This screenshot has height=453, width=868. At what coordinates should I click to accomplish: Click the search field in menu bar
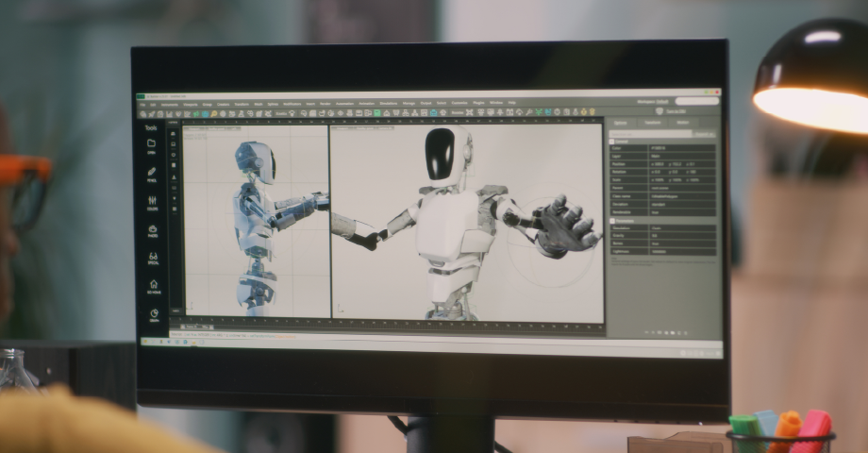click(697, 101)
